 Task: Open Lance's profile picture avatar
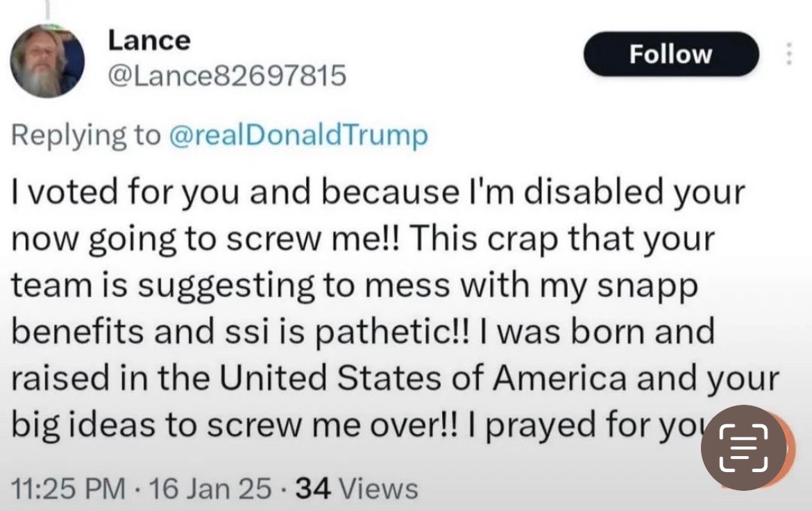coord(47,61)
